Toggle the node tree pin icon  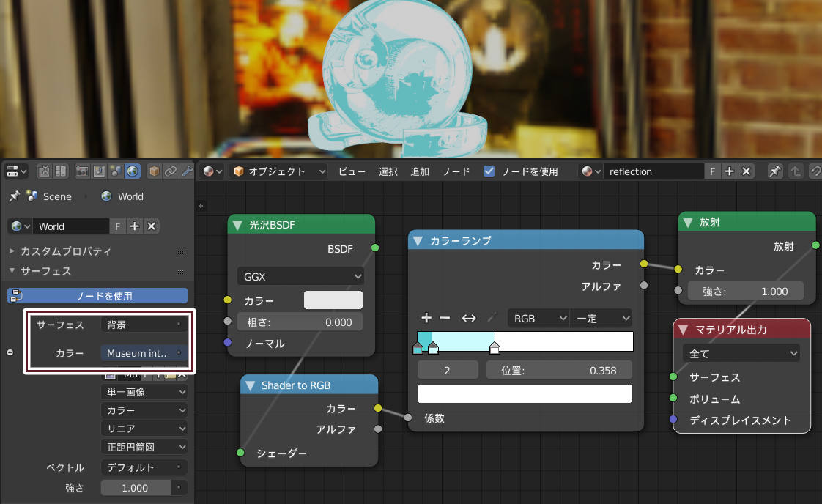(x=774, y=171)
